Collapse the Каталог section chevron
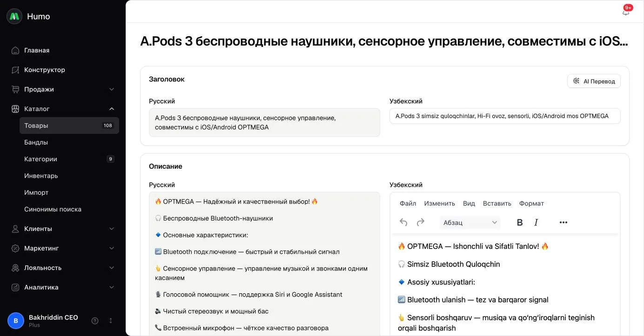644x336 pixels. 112,109
